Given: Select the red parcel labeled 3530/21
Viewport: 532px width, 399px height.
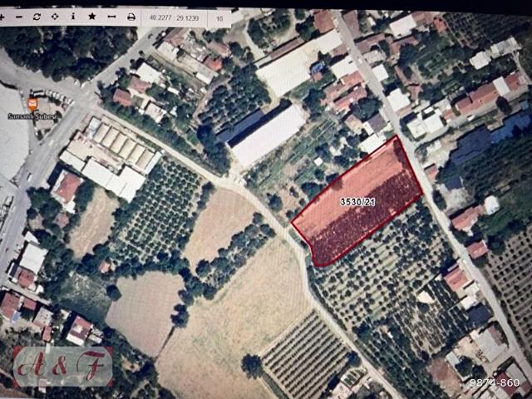Looking at the screenshot, I should 357,201.
